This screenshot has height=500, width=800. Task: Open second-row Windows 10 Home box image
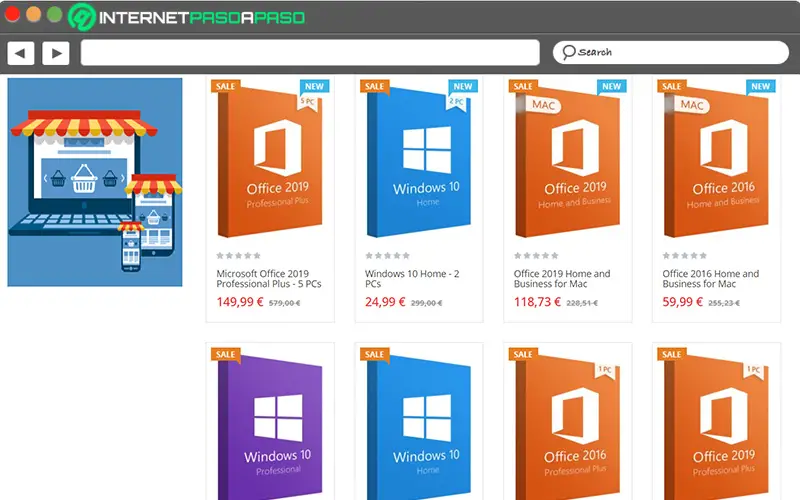pyautogui.click(x=419, y=428)
